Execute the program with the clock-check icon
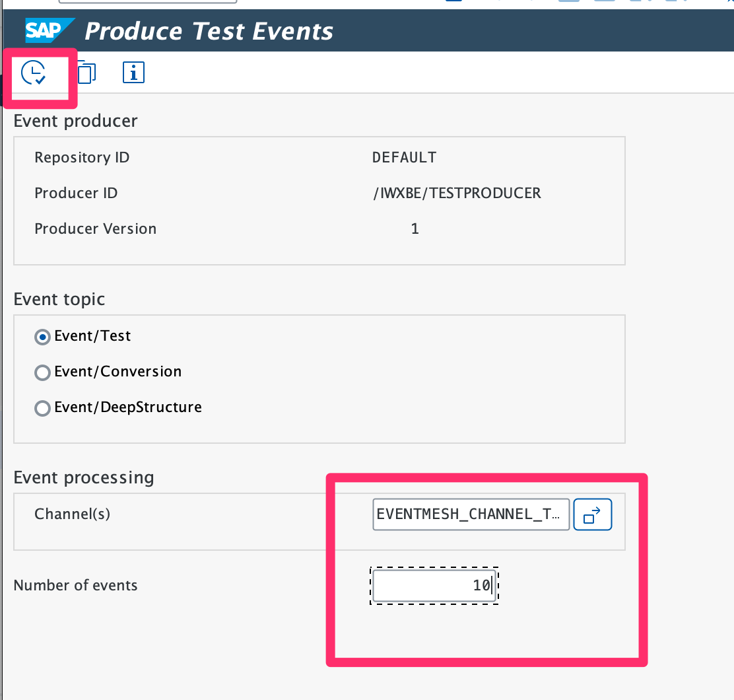This screenshot has width=734, height=700. click(33, 72)
